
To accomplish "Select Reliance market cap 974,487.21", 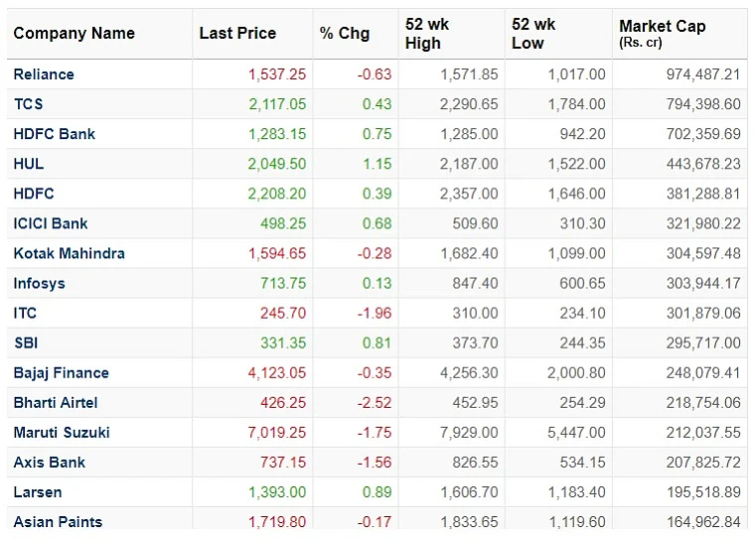I will click(703, 74).
